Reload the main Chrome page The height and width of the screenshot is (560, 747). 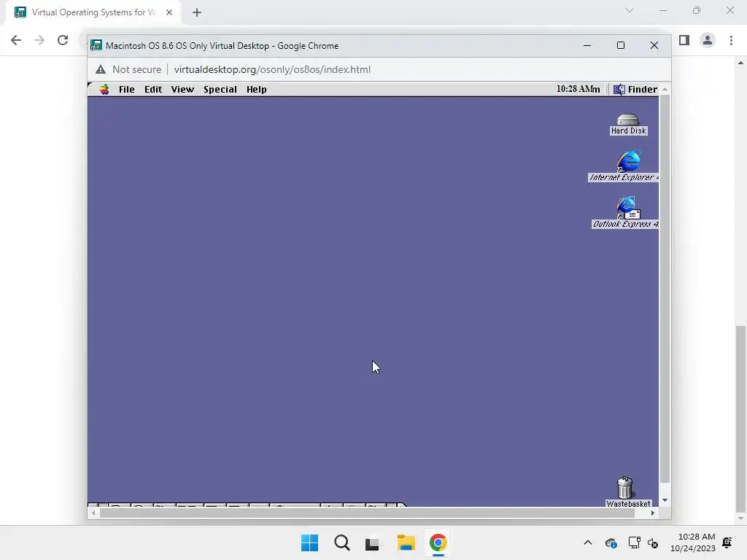pos(63,40)
